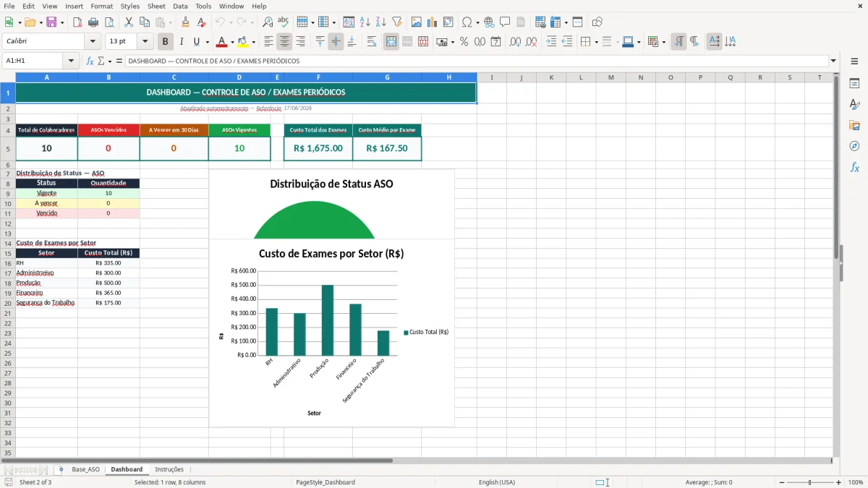Click the Sort dialog icon
The image size is (868, 488).
(349, 22)
